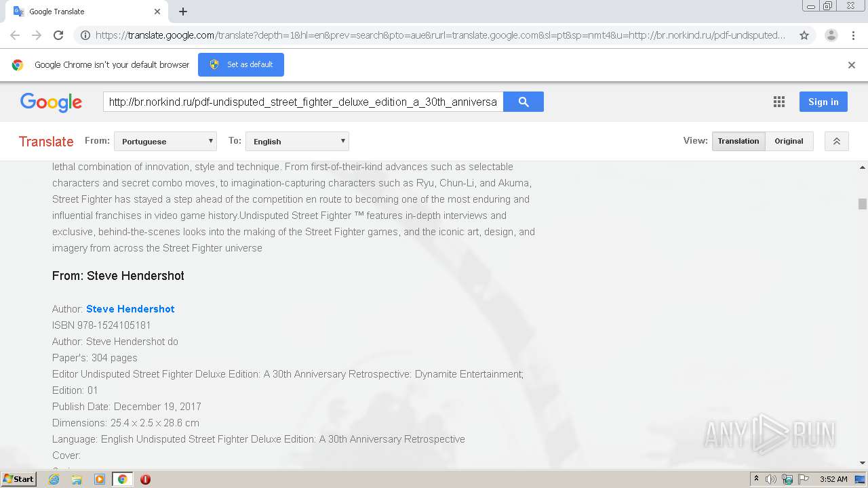Click the 'View:' label

coord(695,141)
